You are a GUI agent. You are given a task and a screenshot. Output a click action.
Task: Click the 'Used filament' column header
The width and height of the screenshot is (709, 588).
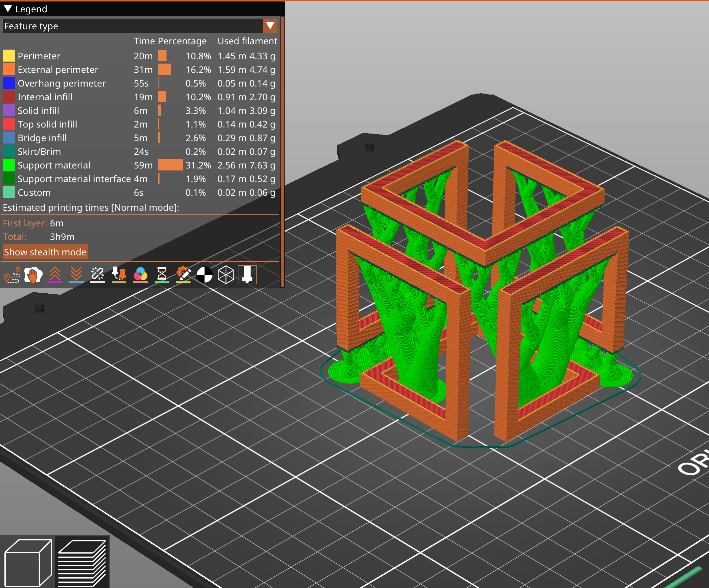(x=247, y=41)
